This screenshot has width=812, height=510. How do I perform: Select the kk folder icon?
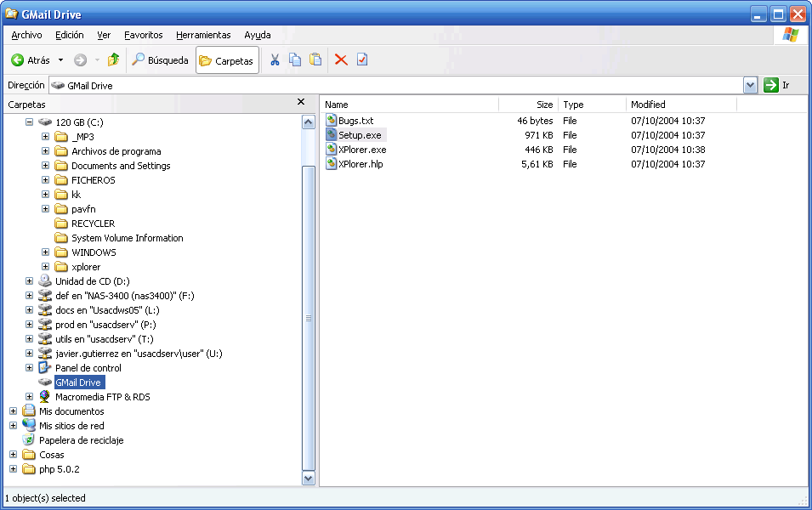coord(61,195)
